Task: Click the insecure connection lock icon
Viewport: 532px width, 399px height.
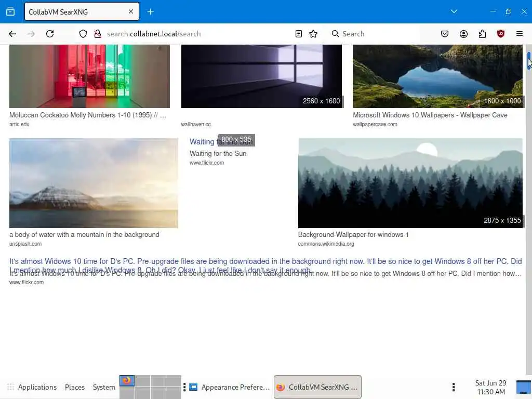Action: (97, 34)
